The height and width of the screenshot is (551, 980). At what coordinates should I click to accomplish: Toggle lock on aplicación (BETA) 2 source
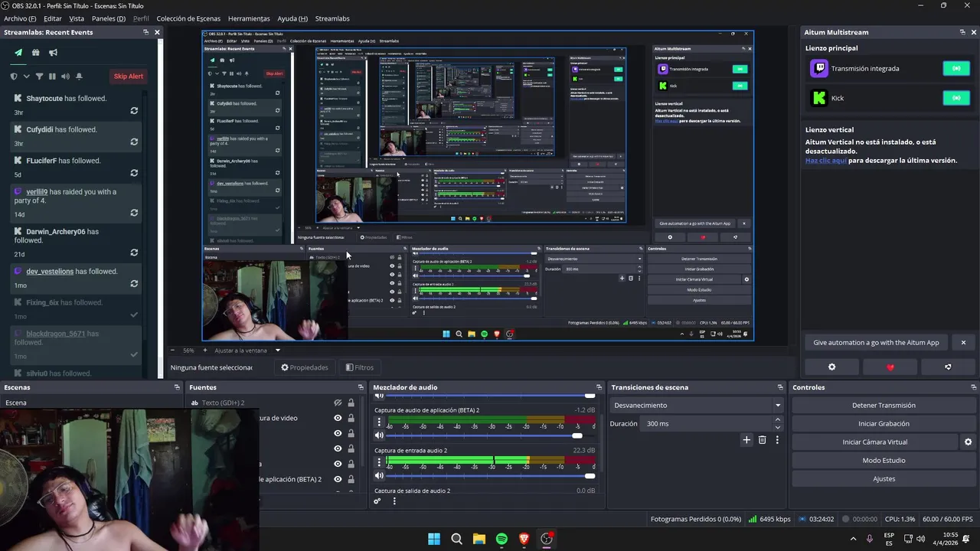pyautogui.click(x=351, y=479)
